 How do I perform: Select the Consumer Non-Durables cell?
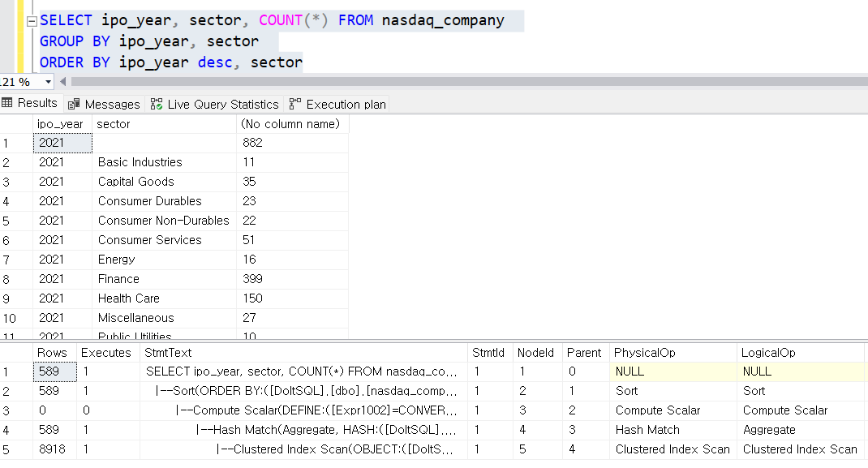click(x=165, y=220)
